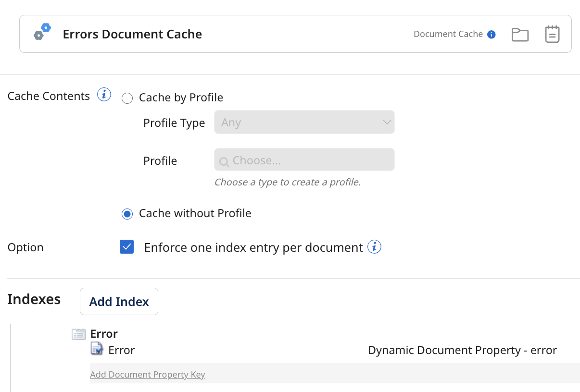Click the magnifier icon in the Profile field
Screen dimensions: 580x392
[x=224, y=160]
